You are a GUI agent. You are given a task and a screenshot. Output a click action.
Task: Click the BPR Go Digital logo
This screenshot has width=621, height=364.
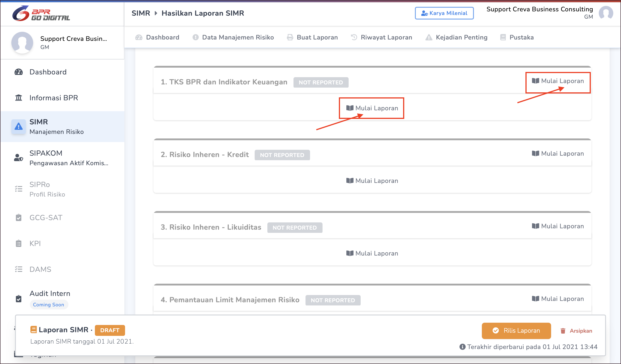tap(41, 13)
